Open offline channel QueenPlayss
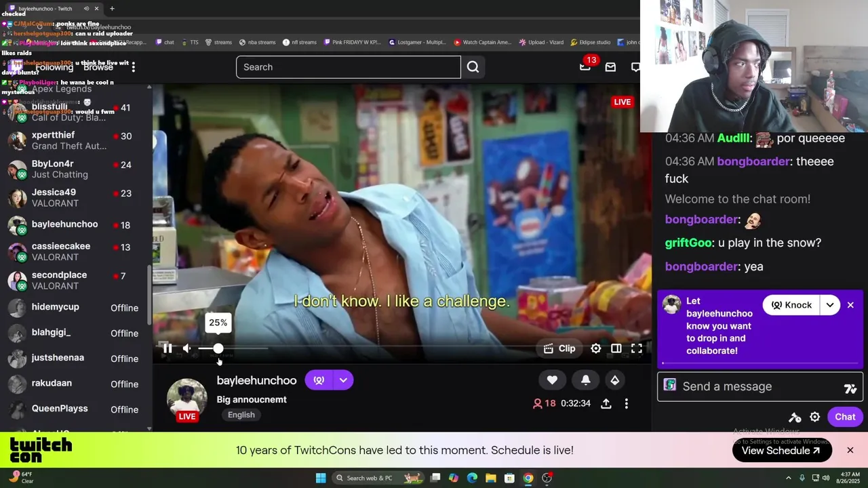 [x=75, y=409]
